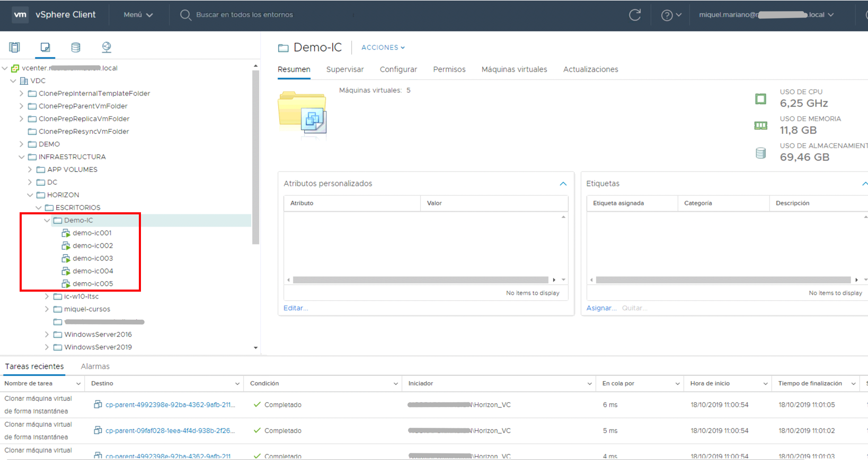Switch to the Supervisar tab

tap(345, 69)
